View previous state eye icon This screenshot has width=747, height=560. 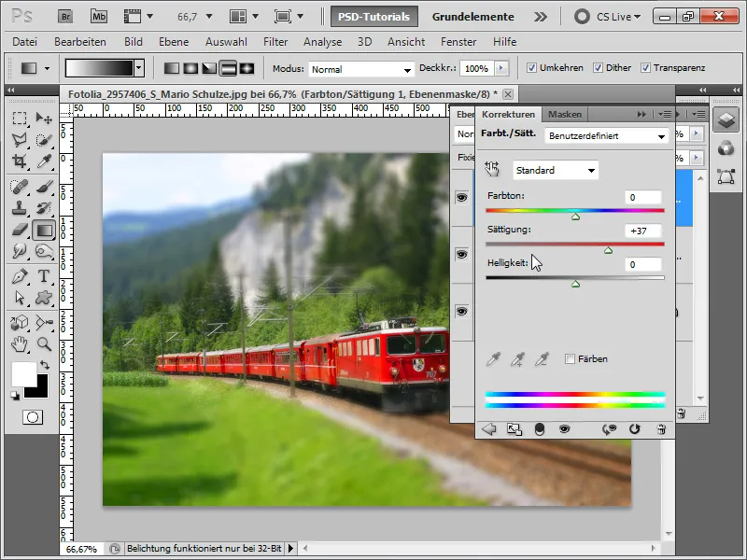(x=609, y=429)
